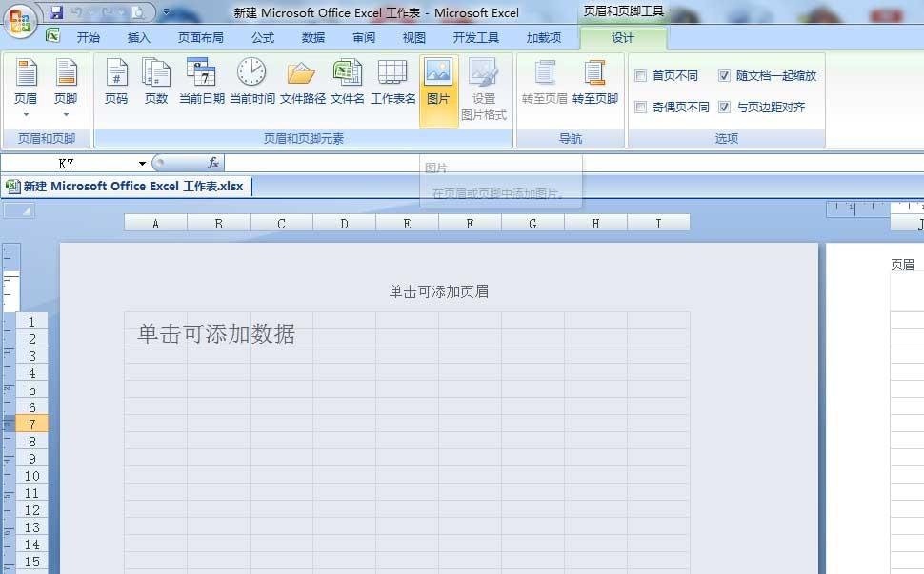Check the 奇偶页不同 option
This screenshot has width=924, height=574.
coord(640,105)
